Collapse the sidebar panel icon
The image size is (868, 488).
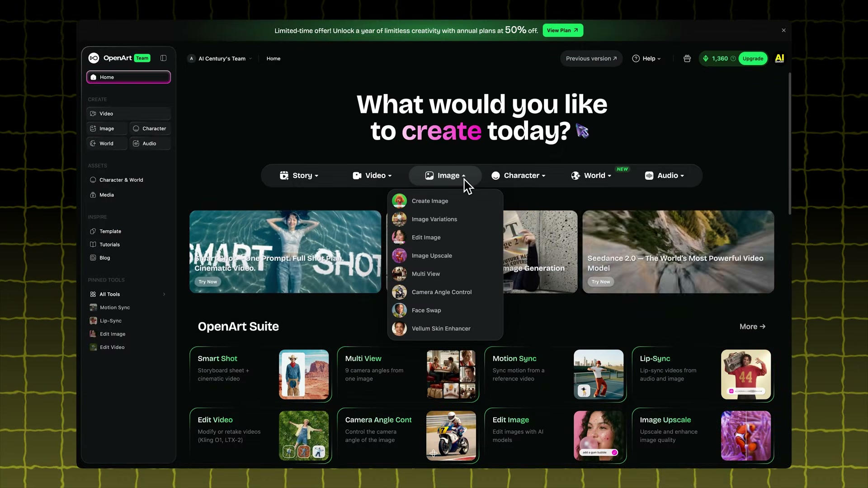(x=163, y=58)
